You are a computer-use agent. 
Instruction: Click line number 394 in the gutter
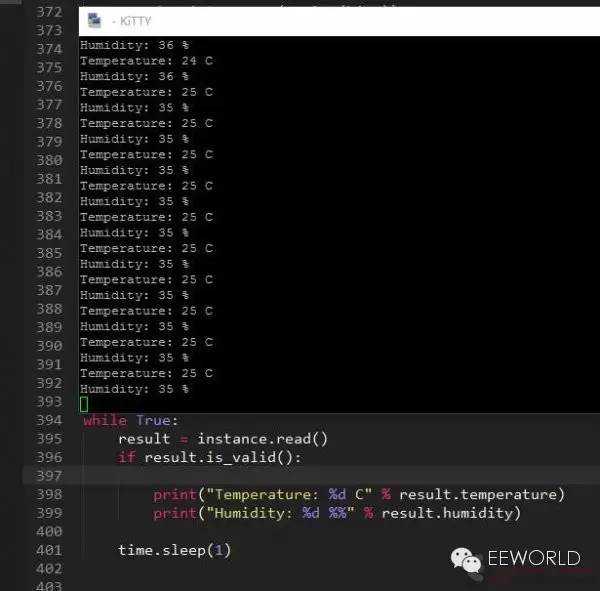(x=49, y=420)
